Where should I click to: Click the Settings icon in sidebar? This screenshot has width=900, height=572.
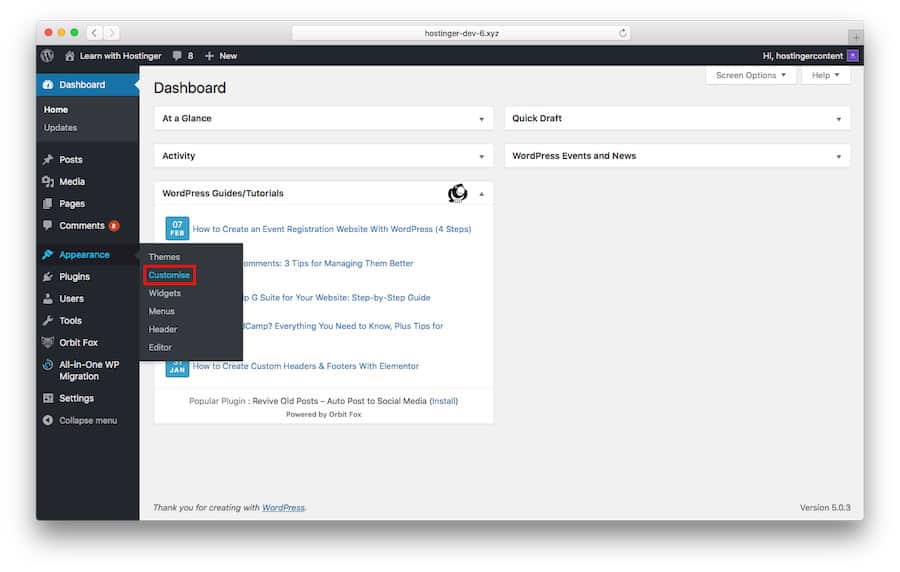click(48, 398)
